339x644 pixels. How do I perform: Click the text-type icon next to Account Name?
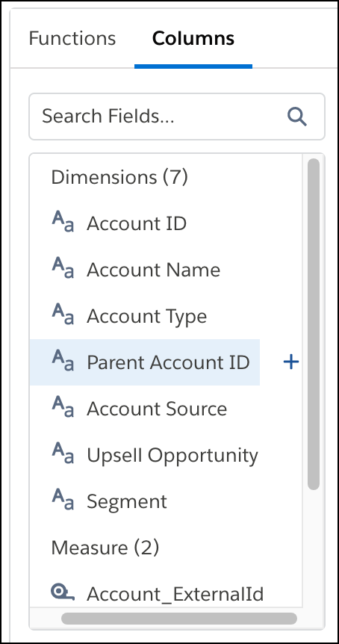point(63,269)
